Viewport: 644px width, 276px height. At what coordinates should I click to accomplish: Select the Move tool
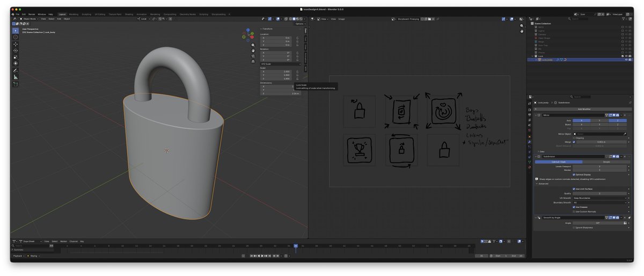tap(15, 44)
